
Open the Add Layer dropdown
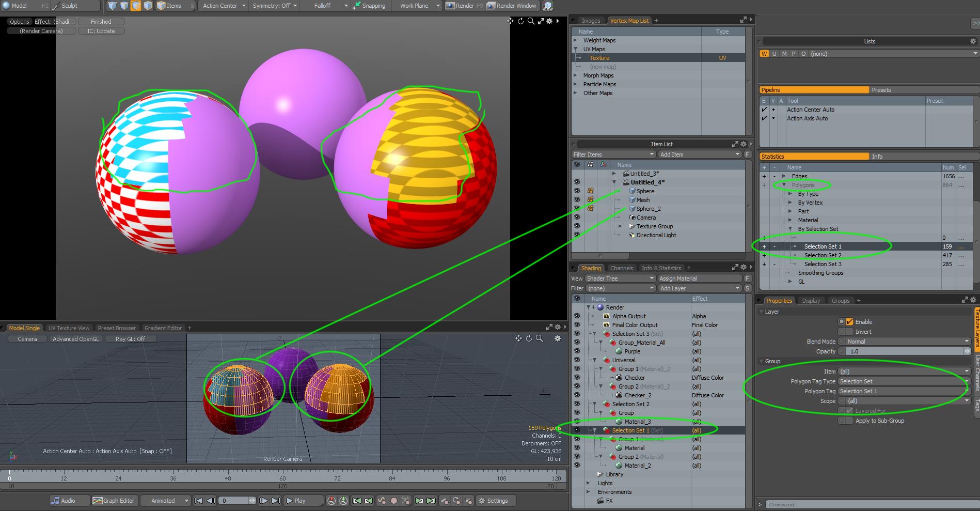700,288
